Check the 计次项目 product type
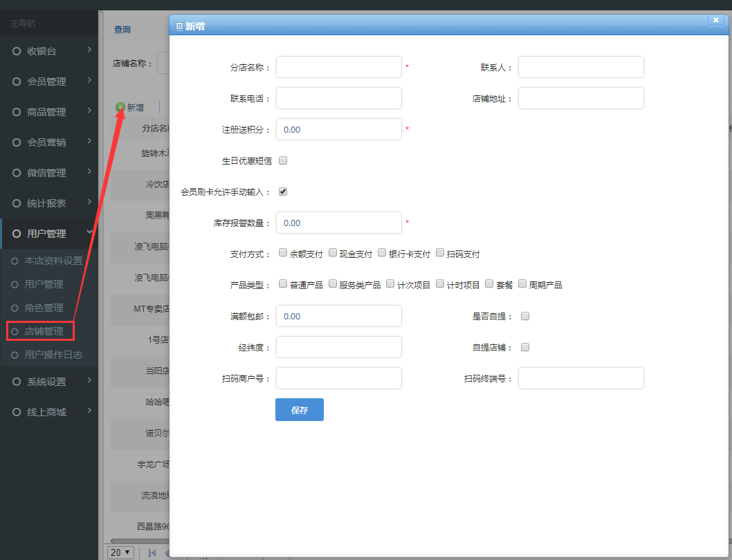 (390, 283)
